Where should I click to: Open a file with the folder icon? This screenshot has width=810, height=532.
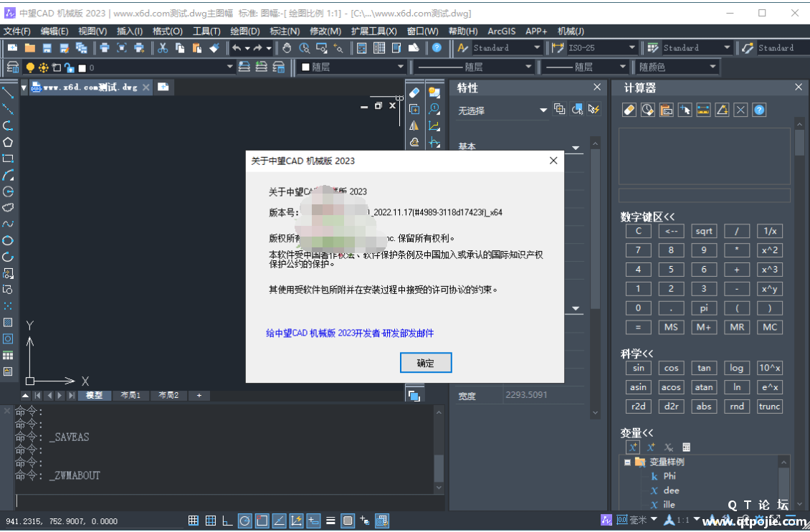tap(30, 48)
